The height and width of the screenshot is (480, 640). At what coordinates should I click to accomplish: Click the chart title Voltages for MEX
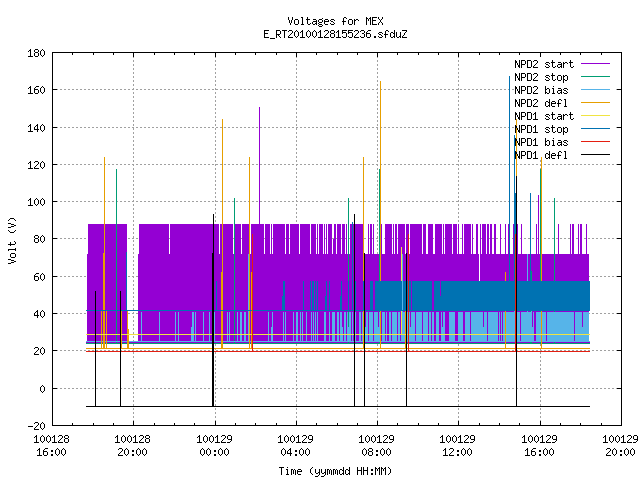[x=335, y=21]
